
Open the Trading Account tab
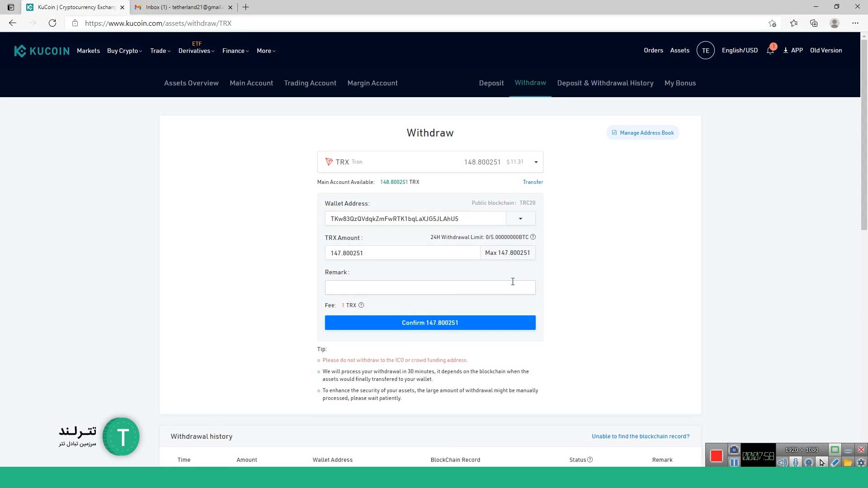[x=310, y=83]
